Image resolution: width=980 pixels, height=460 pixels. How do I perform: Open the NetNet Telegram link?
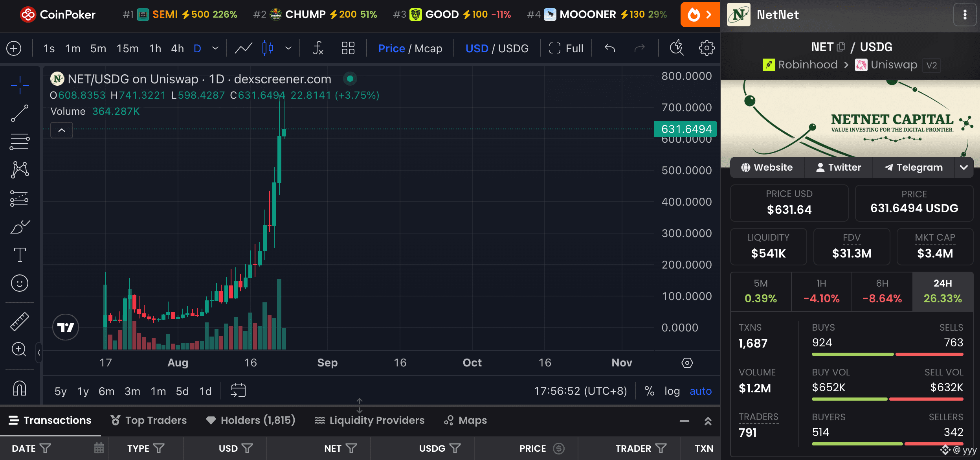pos(914,167)
